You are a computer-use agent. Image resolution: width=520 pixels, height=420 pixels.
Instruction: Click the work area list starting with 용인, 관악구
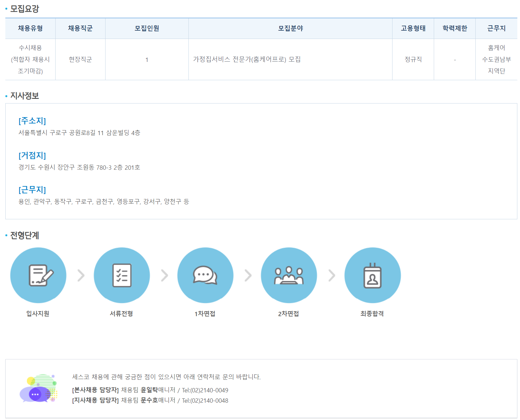[104, 202]
